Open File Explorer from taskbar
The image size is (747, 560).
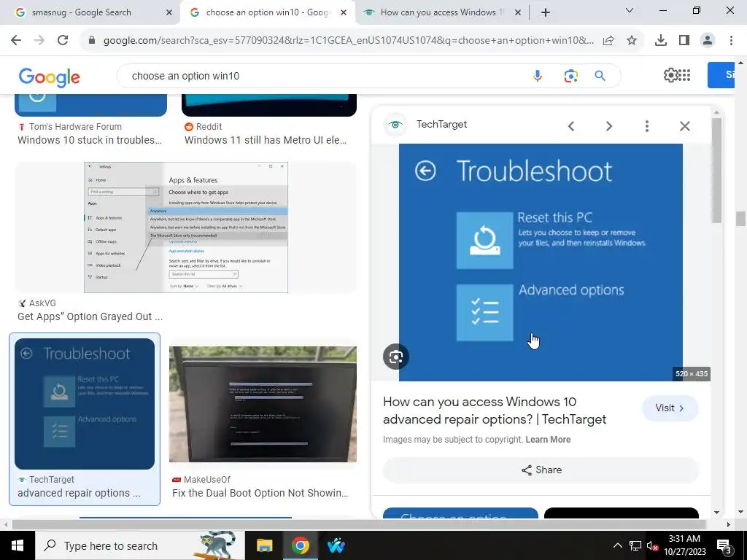[264, 545]
